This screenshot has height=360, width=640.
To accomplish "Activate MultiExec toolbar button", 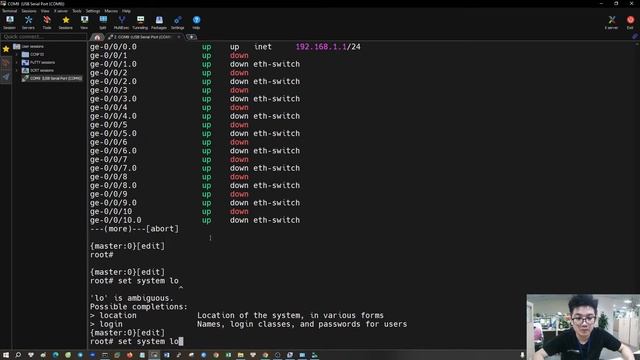I will tap(121, 22).
